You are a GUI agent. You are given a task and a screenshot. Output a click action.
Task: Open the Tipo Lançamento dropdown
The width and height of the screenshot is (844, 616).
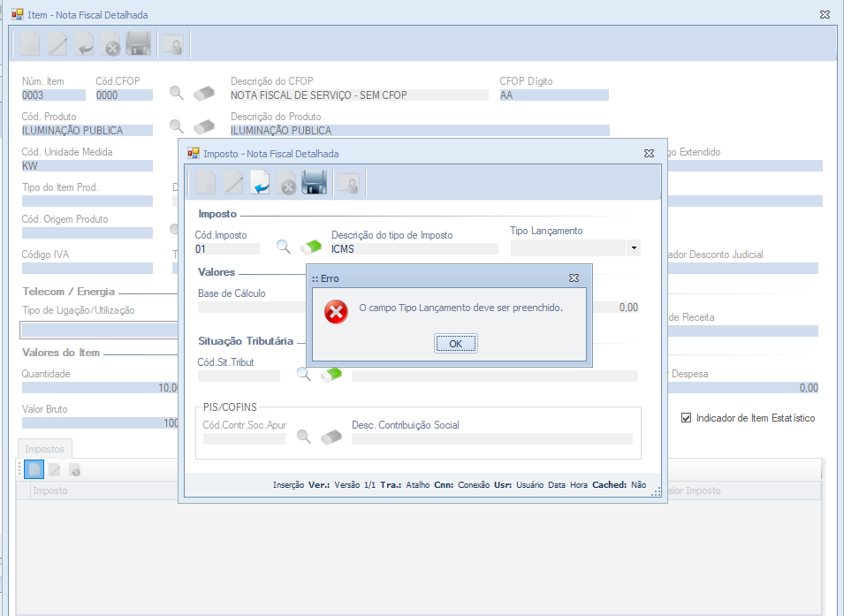634,249
